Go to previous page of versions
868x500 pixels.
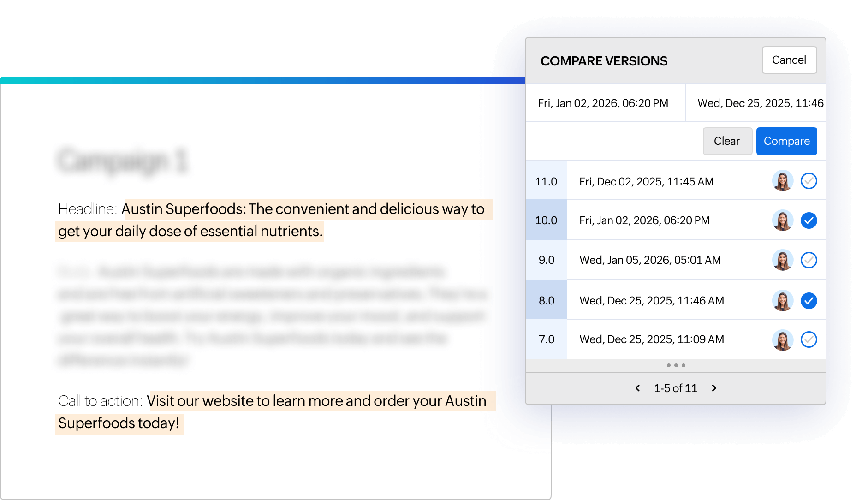click(637, 388)
